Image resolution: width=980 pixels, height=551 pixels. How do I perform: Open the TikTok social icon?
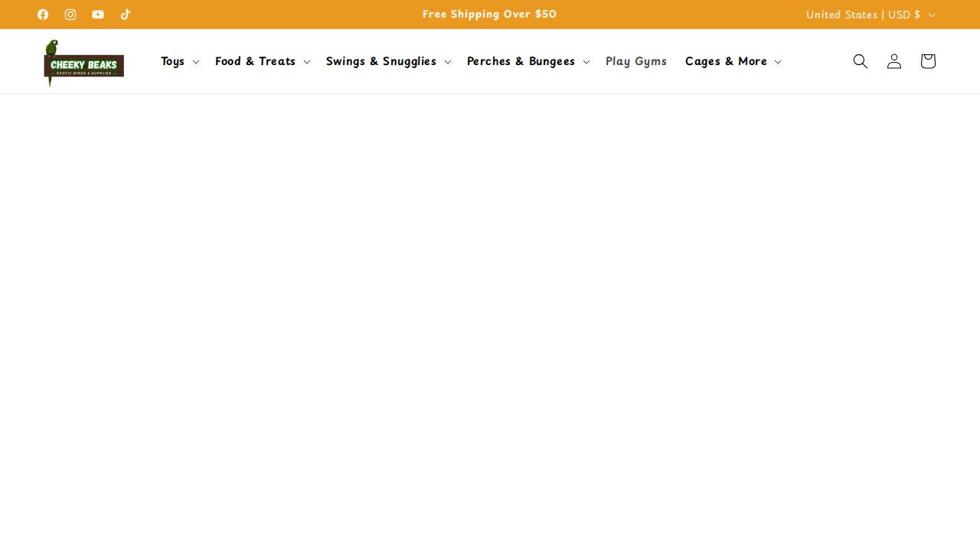tap(126, 14)
